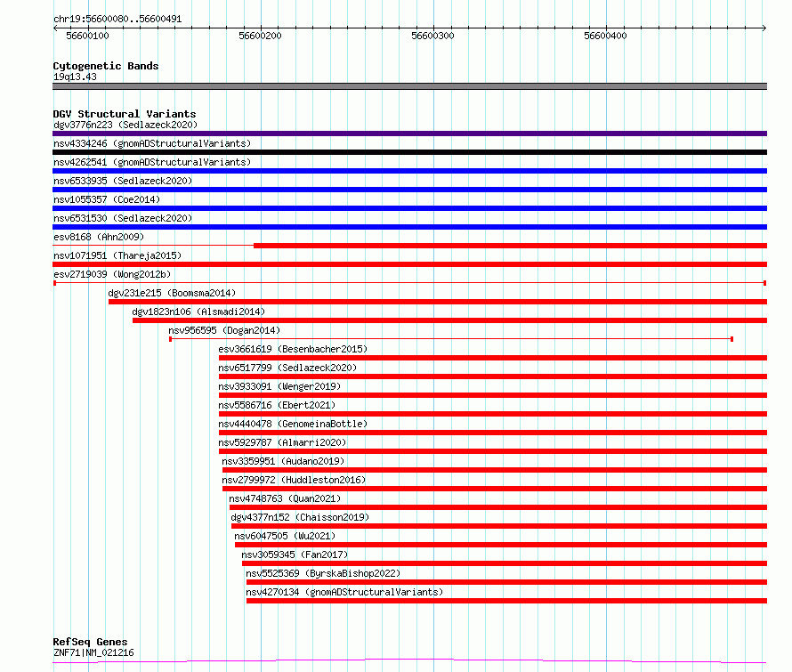Image resolution: width=792 pixels, height=672 pixels.
Task: Click the chr19:56600080..56600491 region label
Action: (x=117, y=19)
